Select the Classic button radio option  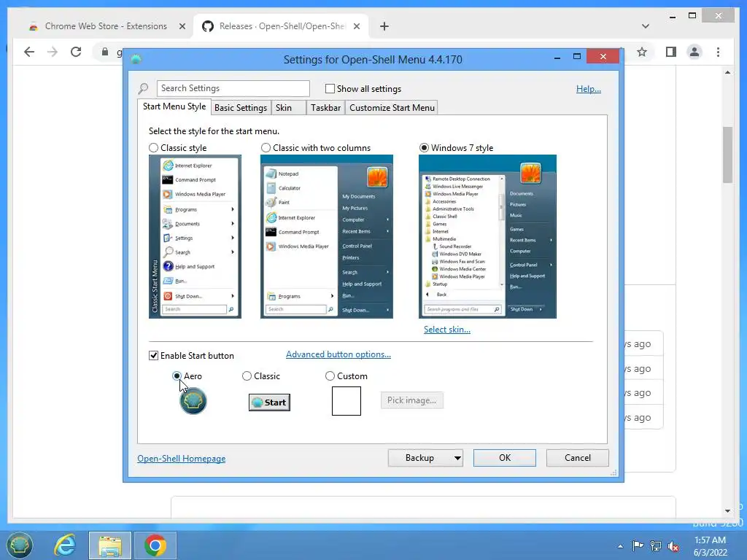tap(247, 376)
